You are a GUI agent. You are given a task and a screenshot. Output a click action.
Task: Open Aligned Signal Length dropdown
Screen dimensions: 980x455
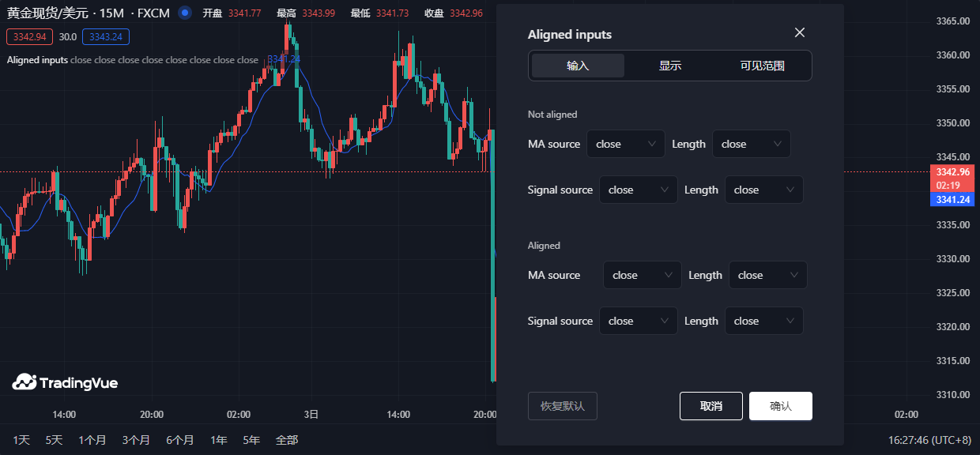763,321
